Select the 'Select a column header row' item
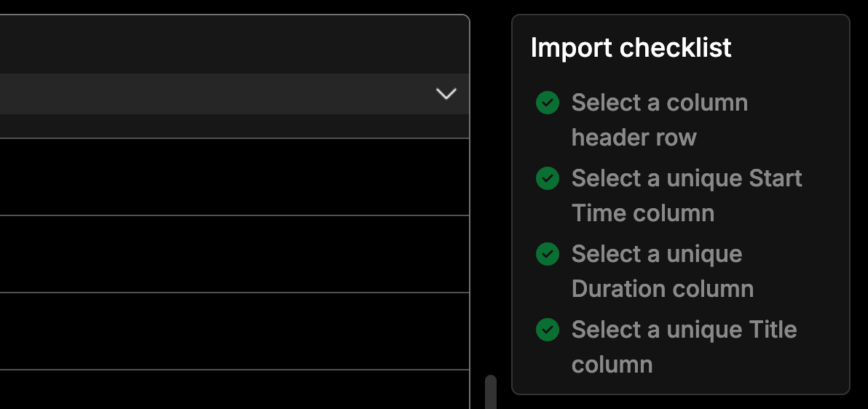868x409 pixels. click(x=659, y=120)
